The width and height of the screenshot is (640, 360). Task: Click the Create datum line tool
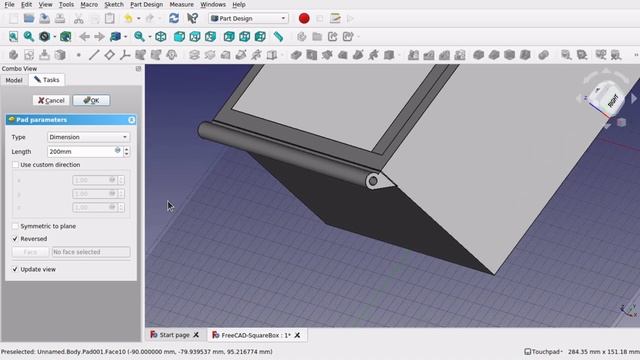[x=94, y=55]
